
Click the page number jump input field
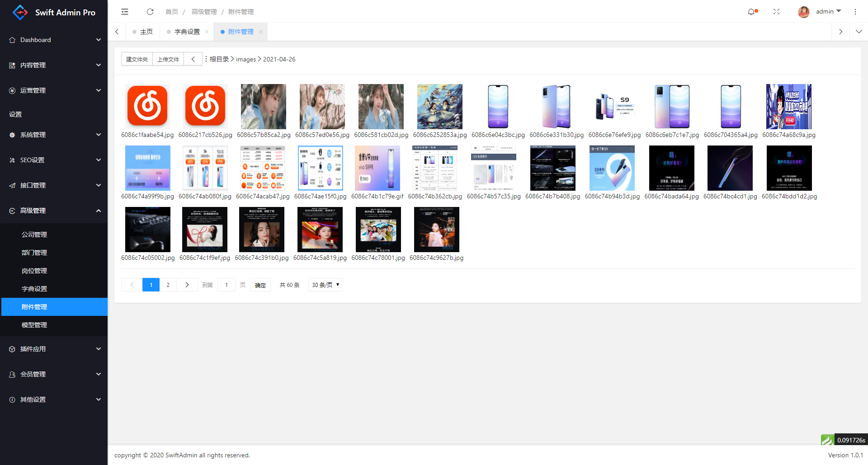click(x=226, y=285)
